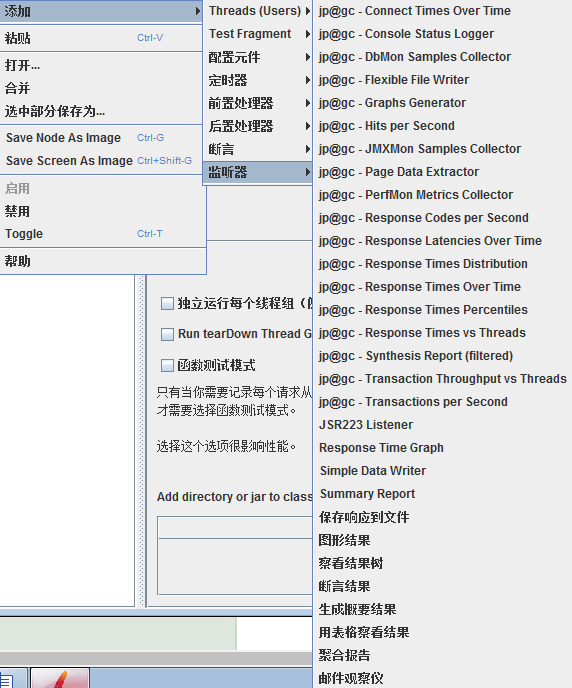This screenshot has width=572, height=688.
Task: Click JMeter feather icon in taskbar
Action: point(60,678)
